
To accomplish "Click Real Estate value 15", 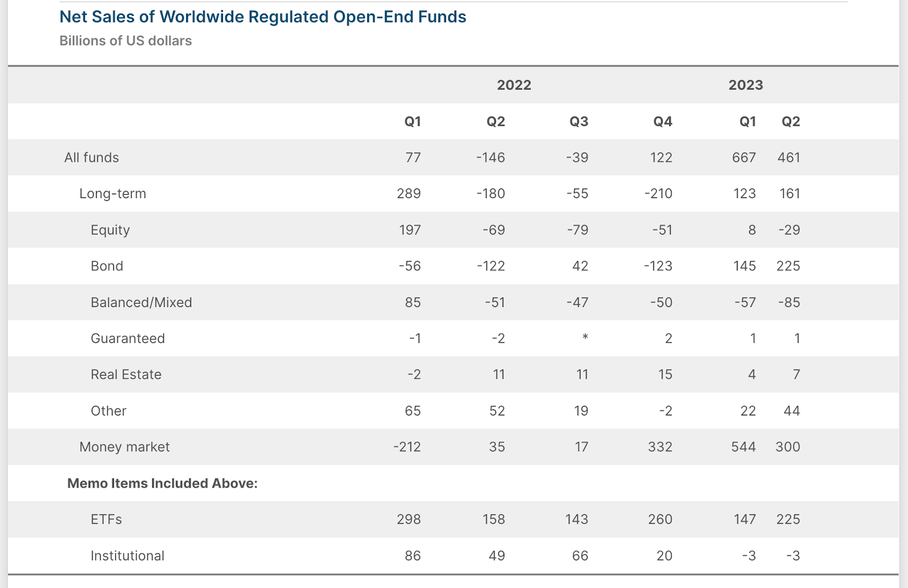I will pyautogui.click(x=665, y=375).
